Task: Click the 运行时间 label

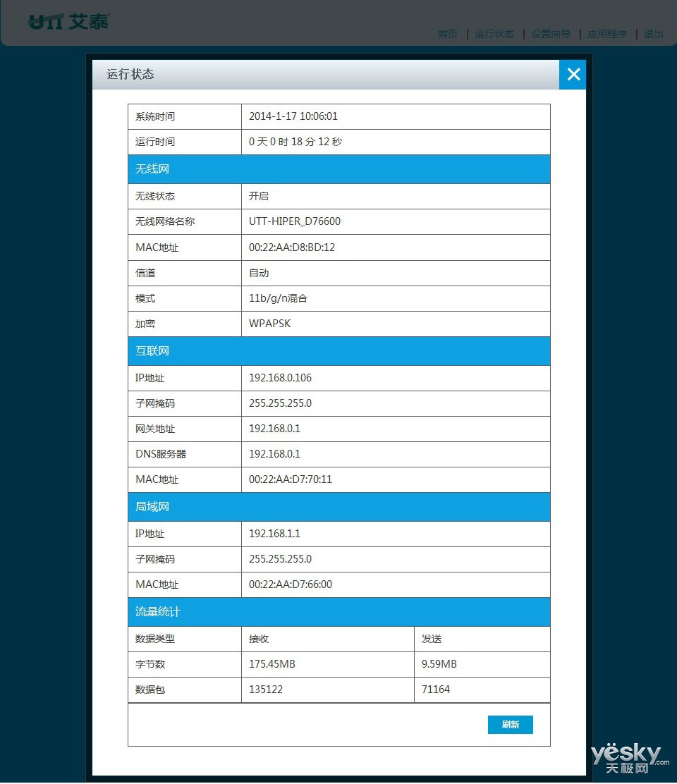Action: [155, 142]
